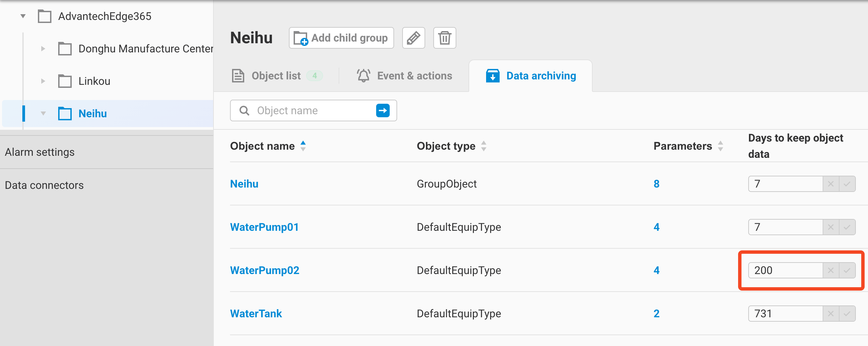Screen dimensions: 868x346
Task: Confirm days value for WaterPump02 row
Action: (847, 270)
